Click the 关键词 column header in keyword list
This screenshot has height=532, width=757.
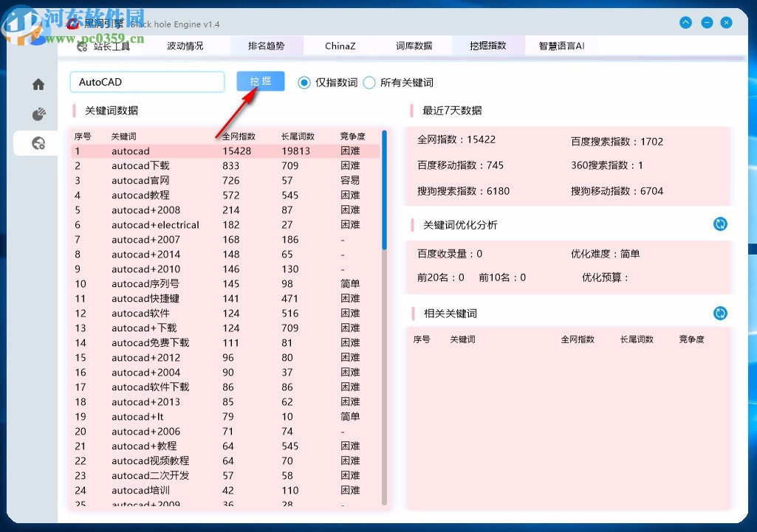pyautogui.click(x=123, y=137)
